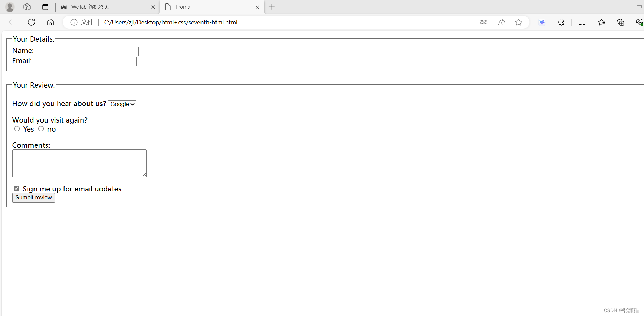Open the split screen icon
The width and height of the screenshot is (644, 316).
point(582,22)
